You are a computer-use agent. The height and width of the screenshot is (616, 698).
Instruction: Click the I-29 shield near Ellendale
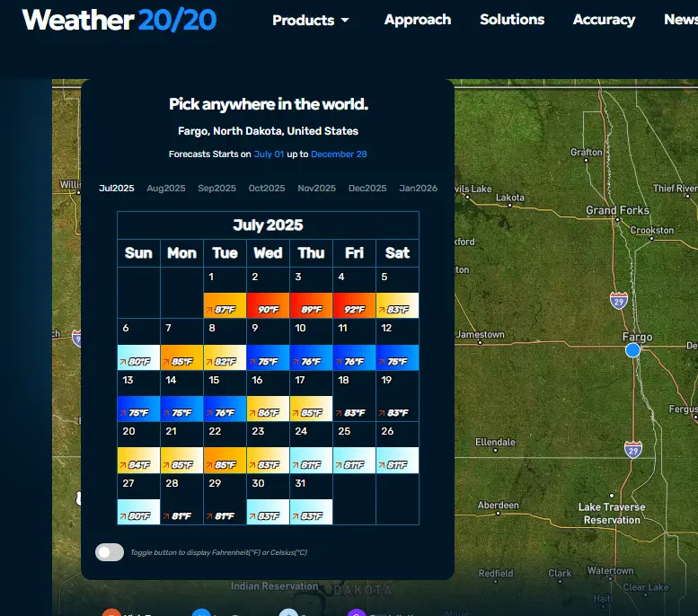[x=633, y=450]
